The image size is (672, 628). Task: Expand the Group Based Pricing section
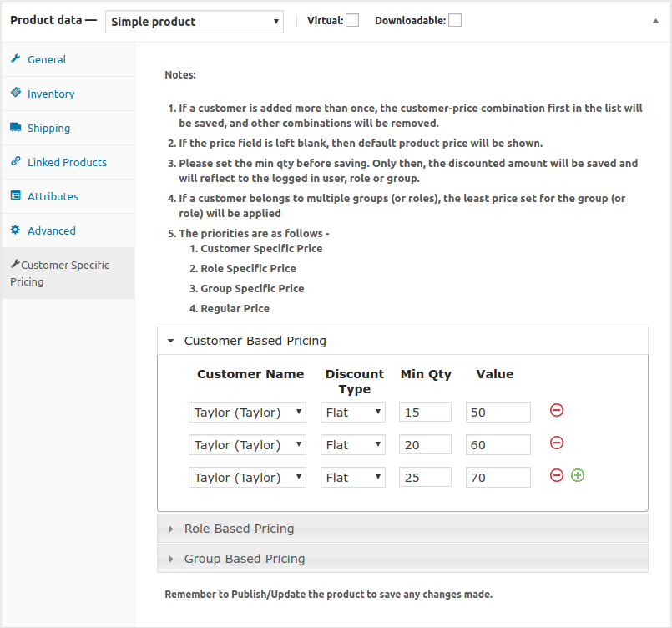tap(245, 559)
